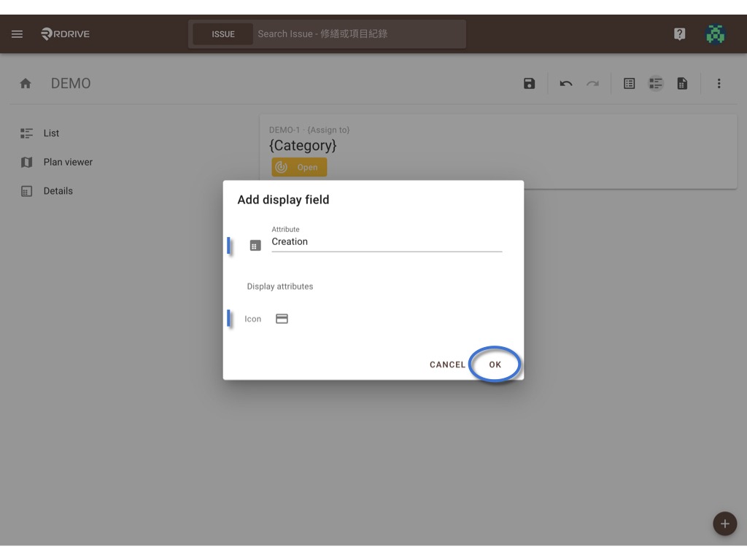Open the user avatar menu
This screenshot has height=560, width=747.
(x=715, y=34)
